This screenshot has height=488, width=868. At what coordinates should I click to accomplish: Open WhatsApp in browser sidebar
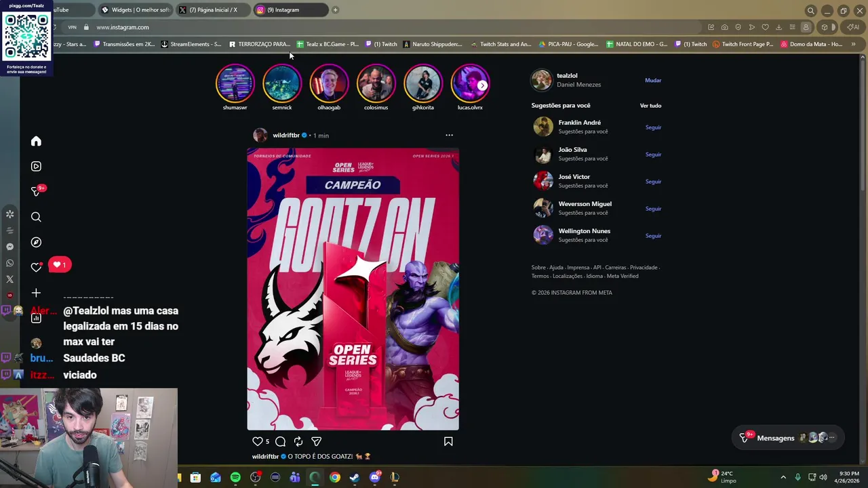9,263
